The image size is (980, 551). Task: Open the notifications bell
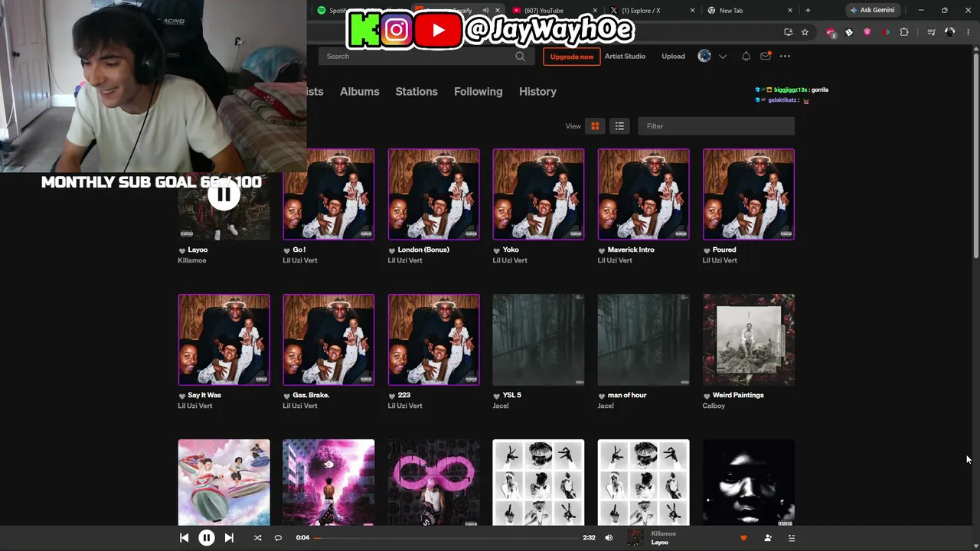tap(746, 56)
